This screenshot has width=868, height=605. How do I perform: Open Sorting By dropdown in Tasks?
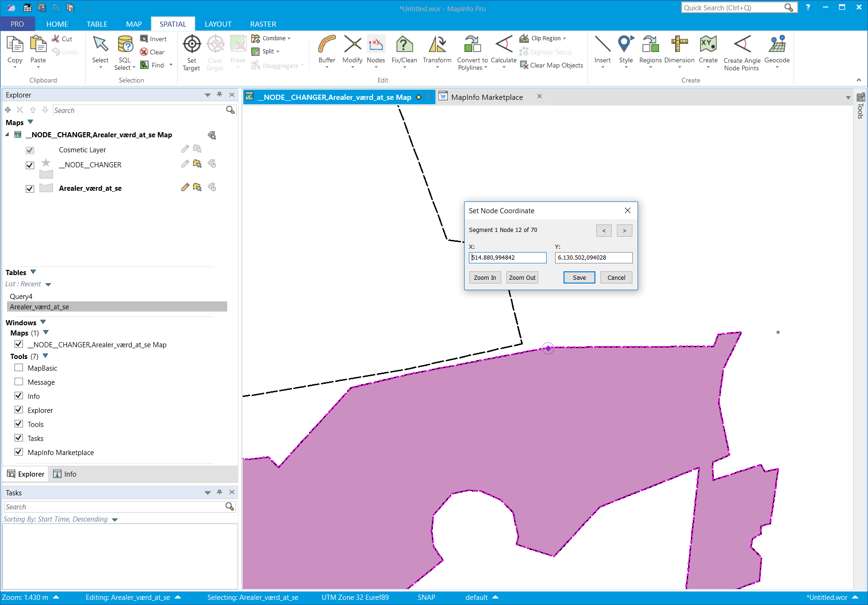115,520
